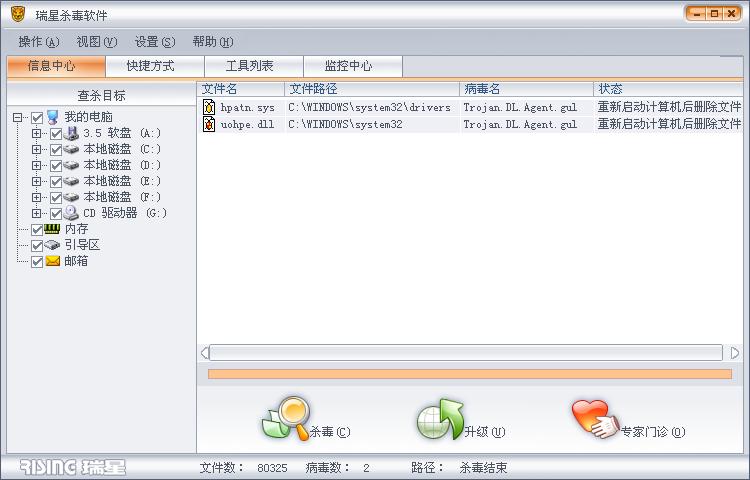Minimize the Rising antivirus window
This screenshot has height=480, width=750.
coord(697,14)
